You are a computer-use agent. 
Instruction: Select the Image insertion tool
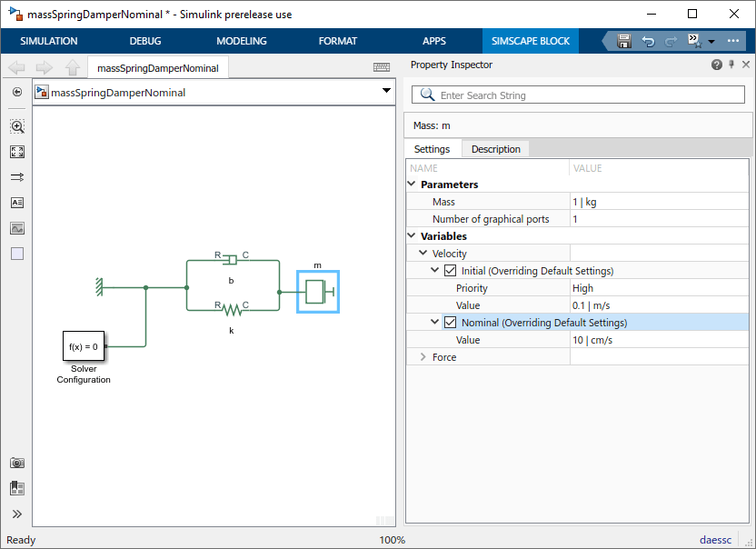(17, 228)
